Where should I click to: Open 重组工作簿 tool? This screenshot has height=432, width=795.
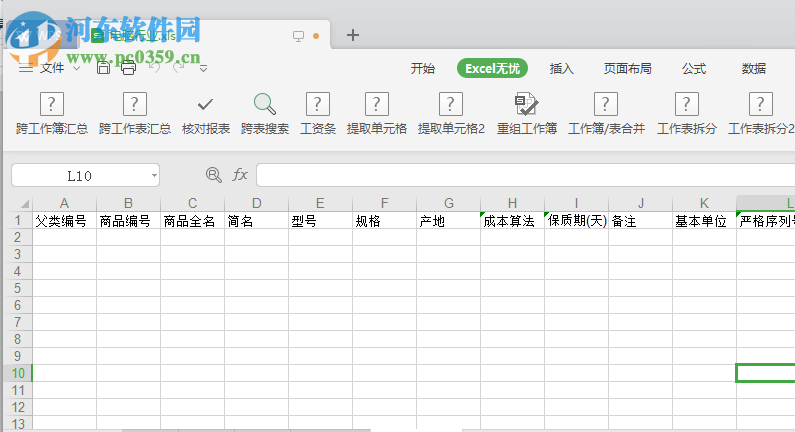pyautogui.click(x=526, y=114)
